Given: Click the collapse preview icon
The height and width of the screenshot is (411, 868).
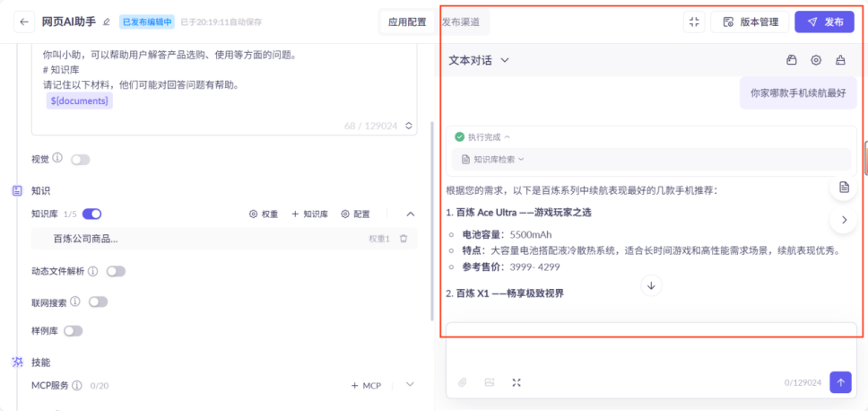Looking at the screenshot, I should click(x=694, y=22).
